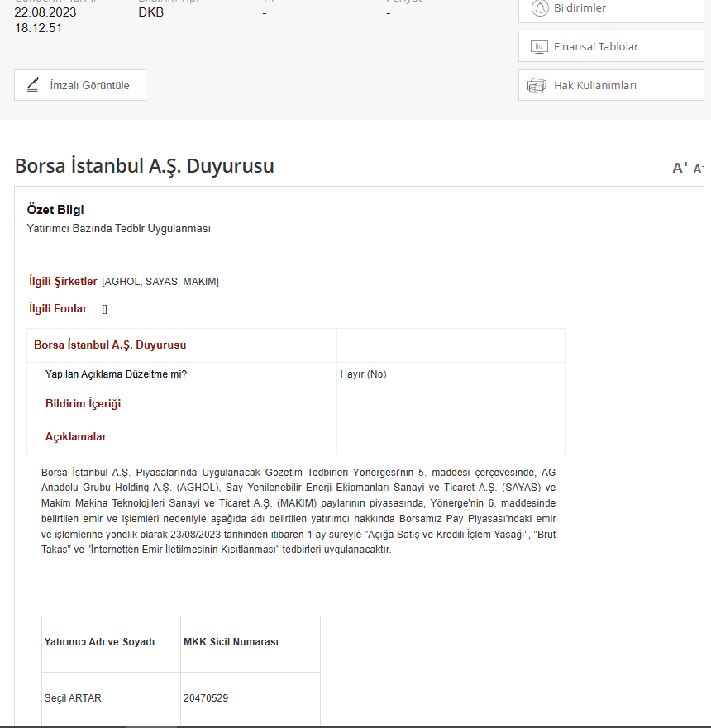This screenshot has width=711, height=728.
Task: Click the time 18:12:51
Action: click(x=38, y=28)
